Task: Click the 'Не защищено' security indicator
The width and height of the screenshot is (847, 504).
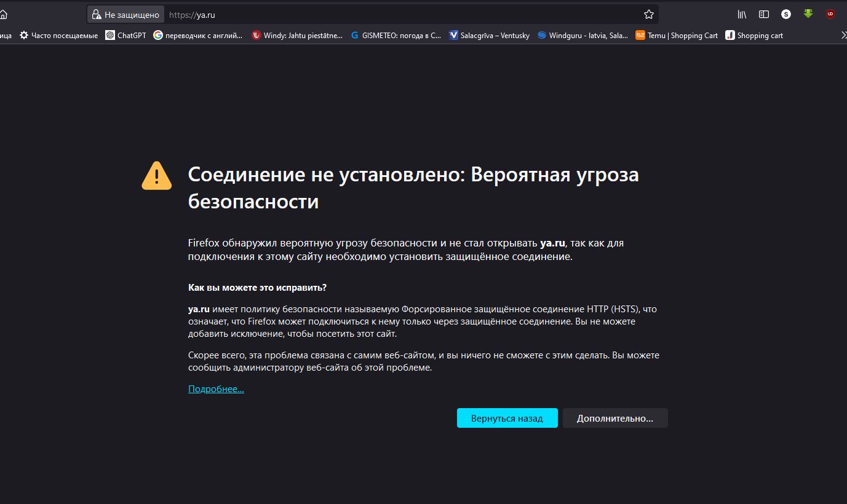Action: (x=125, y=14)
